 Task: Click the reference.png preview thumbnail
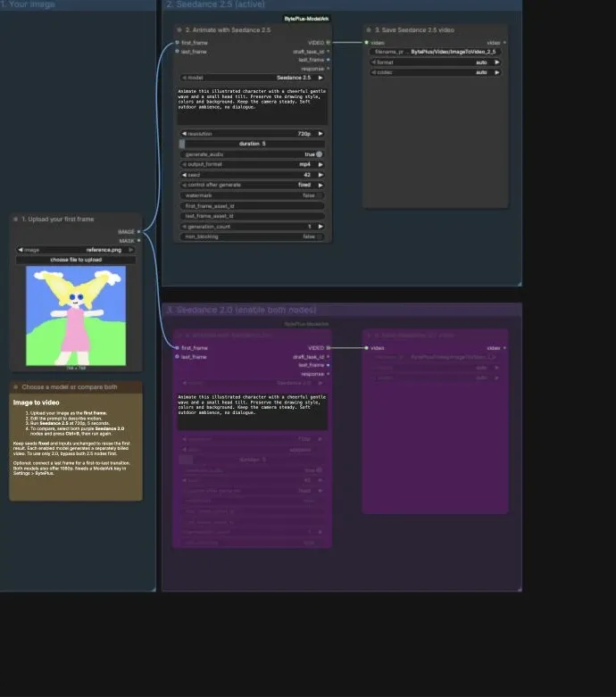point(76,316)
